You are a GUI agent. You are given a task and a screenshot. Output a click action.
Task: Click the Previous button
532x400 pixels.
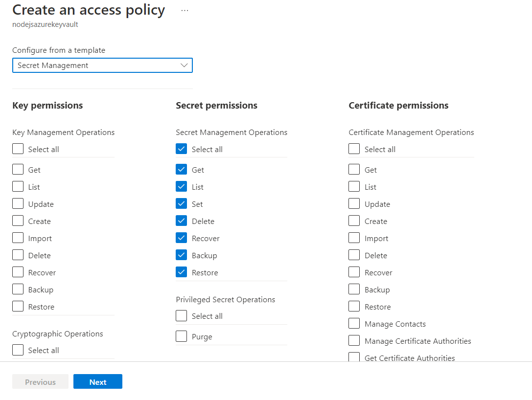point(40,382)
